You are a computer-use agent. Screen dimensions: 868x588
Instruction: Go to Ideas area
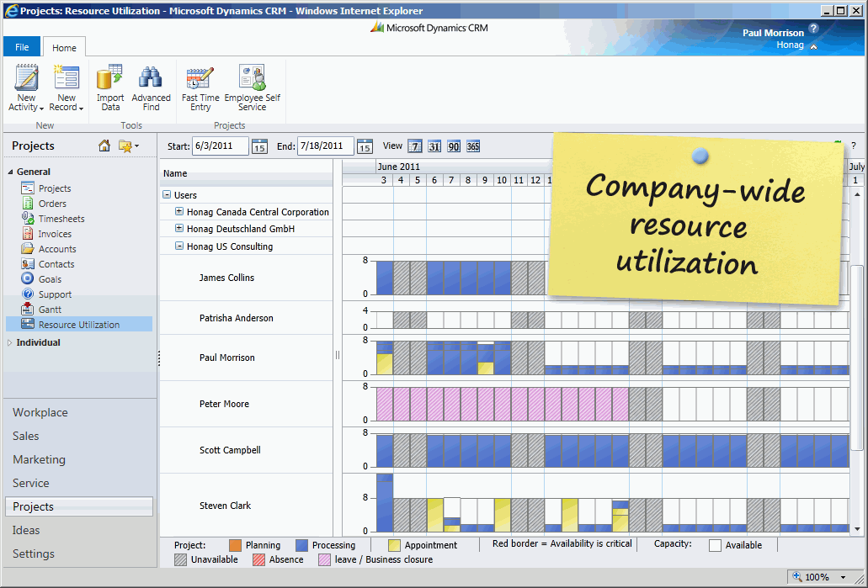(x=26, y=530)
